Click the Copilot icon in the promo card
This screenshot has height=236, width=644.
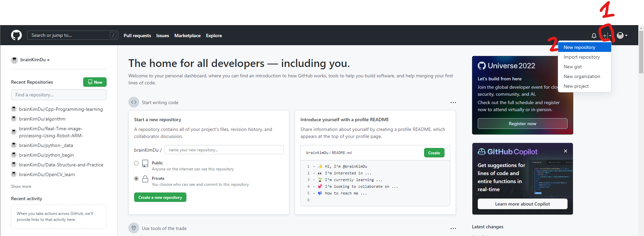pos(482,152)
